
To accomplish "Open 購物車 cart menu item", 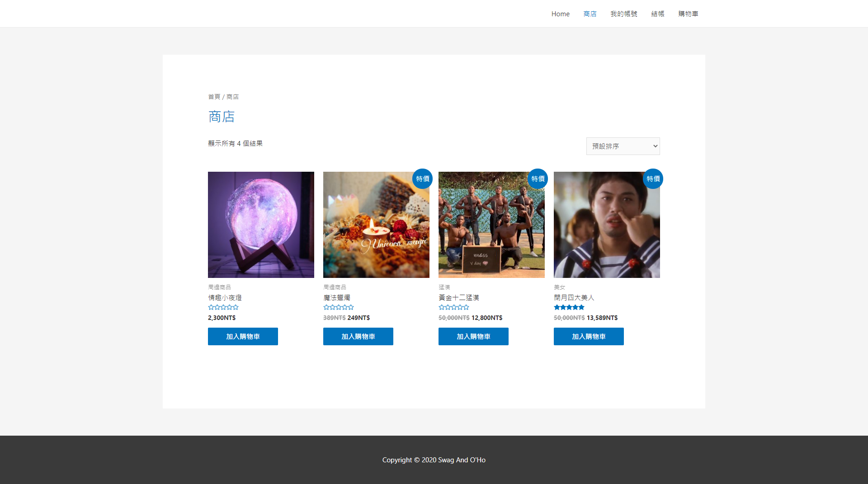I will tap(688, 14).
